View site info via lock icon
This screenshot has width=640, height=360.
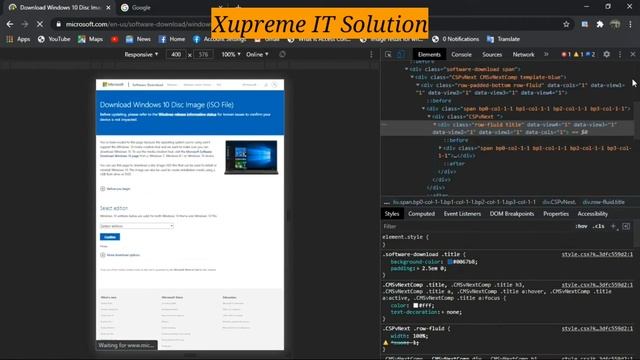(58, 24)
